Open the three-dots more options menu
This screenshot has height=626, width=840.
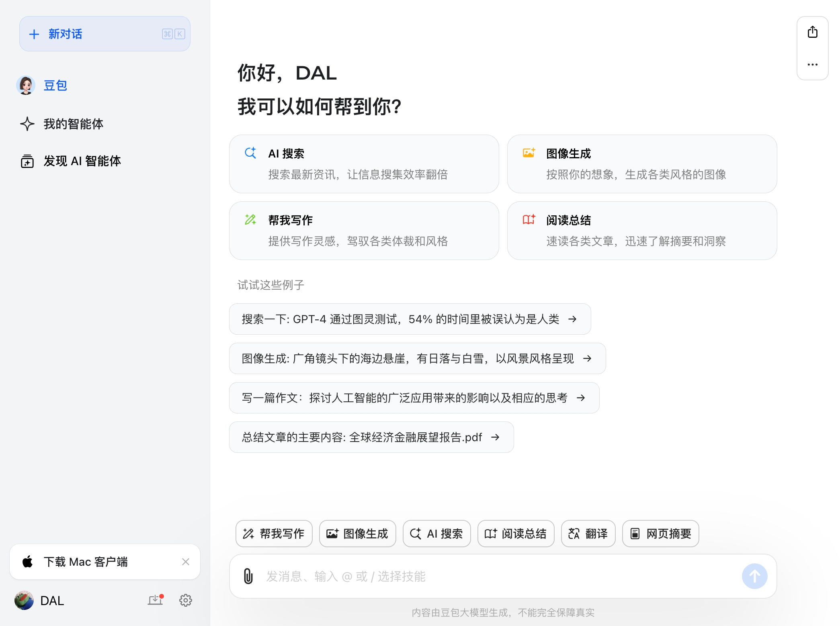(812, 64)
